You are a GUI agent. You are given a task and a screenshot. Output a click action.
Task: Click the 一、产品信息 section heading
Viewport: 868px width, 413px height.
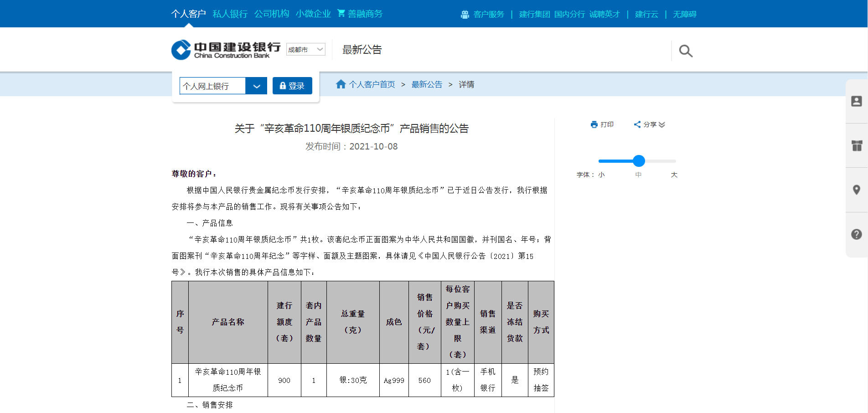[210, 223]
